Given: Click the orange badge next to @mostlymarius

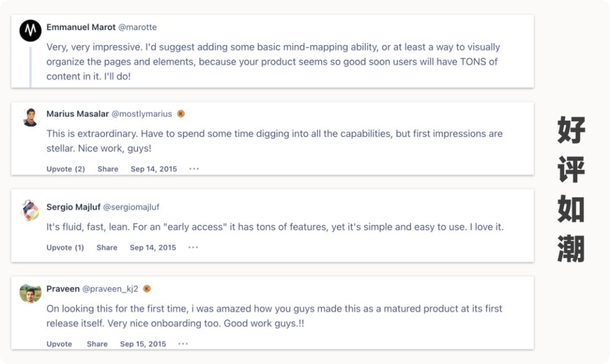Looking at the screenshot, I should click(181, 113).
